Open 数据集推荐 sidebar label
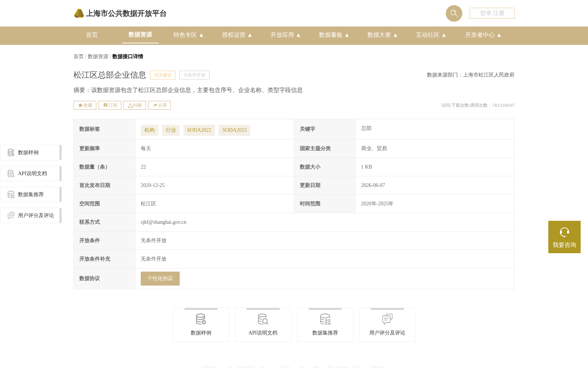The height and width of the screenshot is (368, 588). click(31, 195)
